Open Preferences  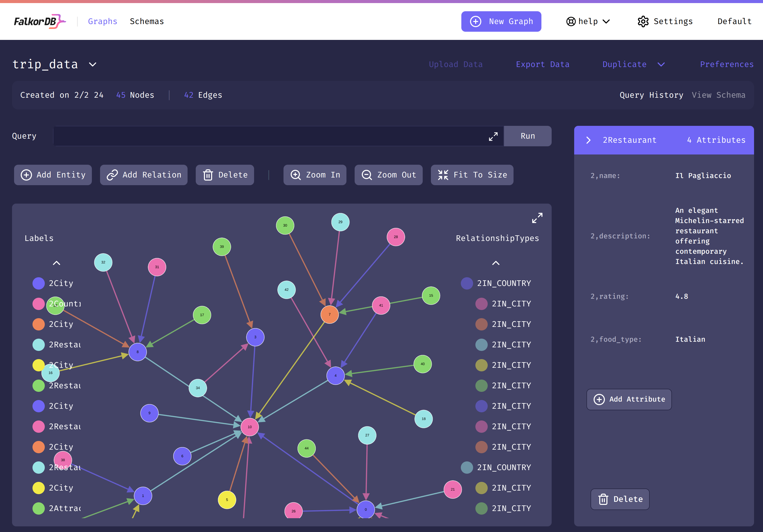[726, 64]
